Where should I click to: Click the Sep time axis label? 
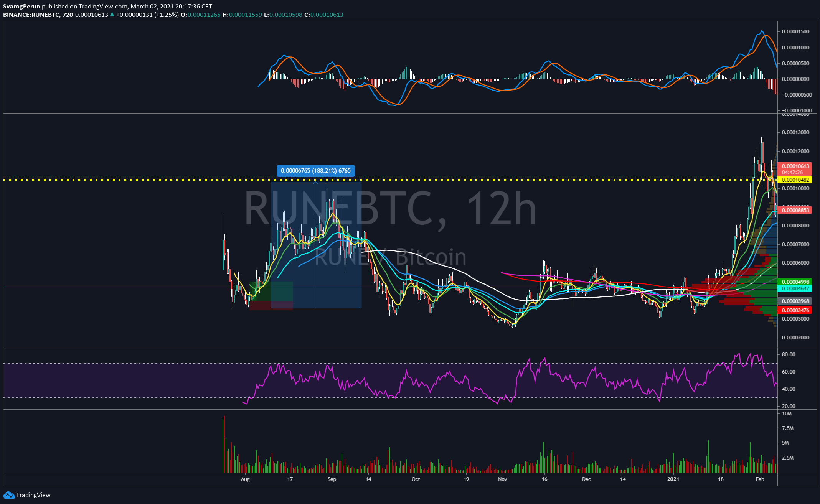(x=332, y=479)
